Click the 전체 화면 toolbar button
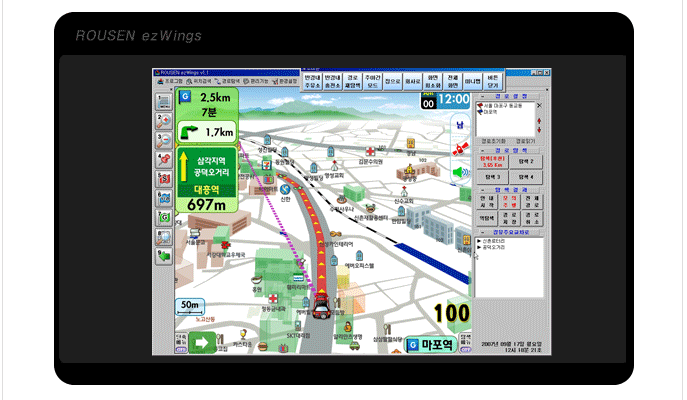Viewport: 687px width, 400px height. click(453, 81)
